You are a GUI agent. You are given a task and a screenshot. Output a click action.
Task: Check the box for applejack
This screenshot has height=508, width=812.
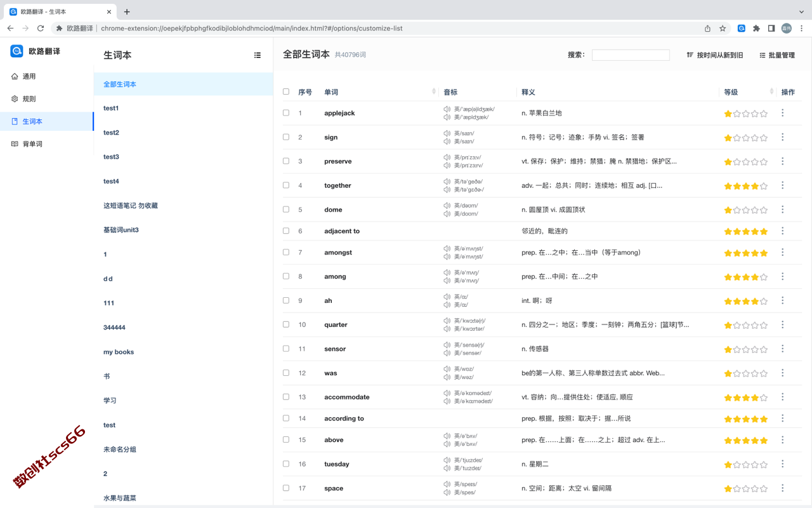tap(286, 112)
